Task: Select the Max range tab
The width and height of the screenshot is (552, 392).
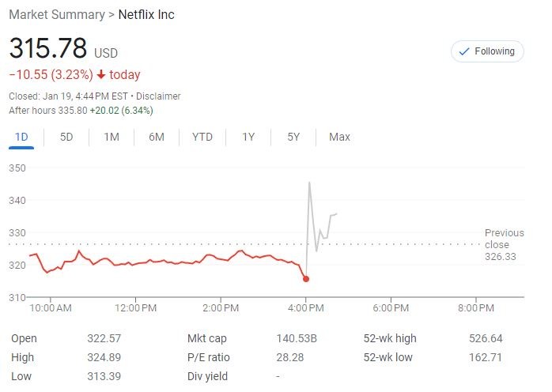Action: pos(339,137)
